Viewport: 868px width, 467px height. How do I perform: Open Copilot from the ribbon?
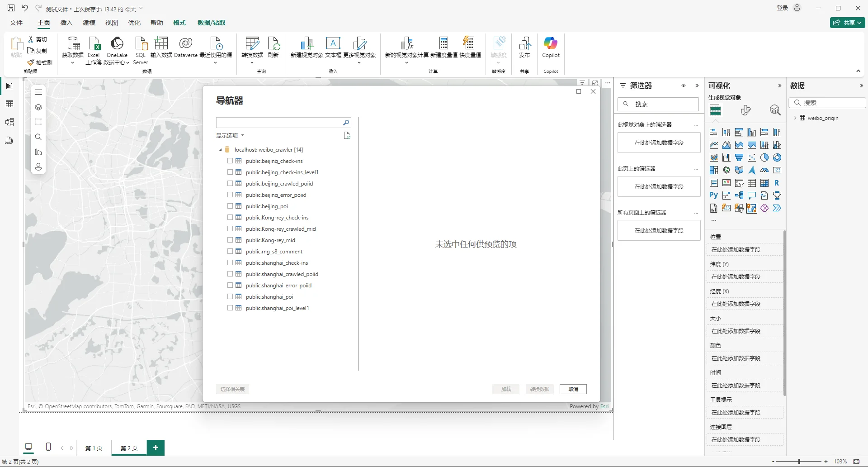click(551, 45)
